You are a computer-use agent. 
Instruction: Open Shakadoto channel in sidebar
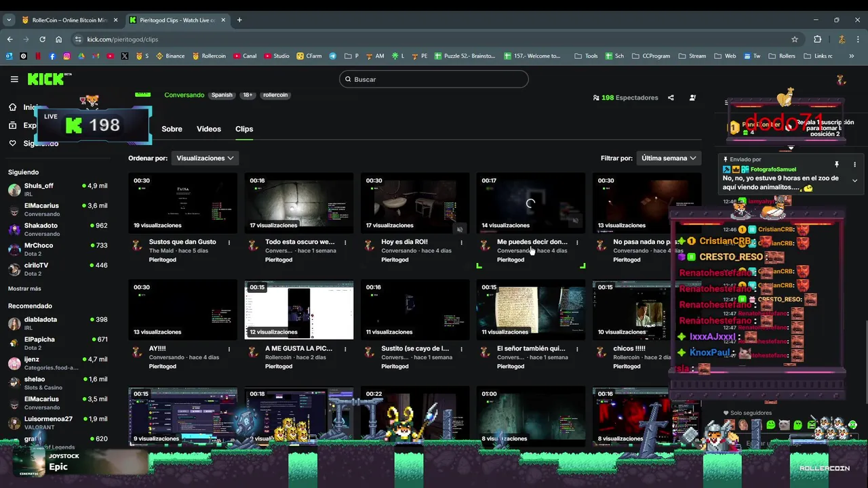pos(58,229)
